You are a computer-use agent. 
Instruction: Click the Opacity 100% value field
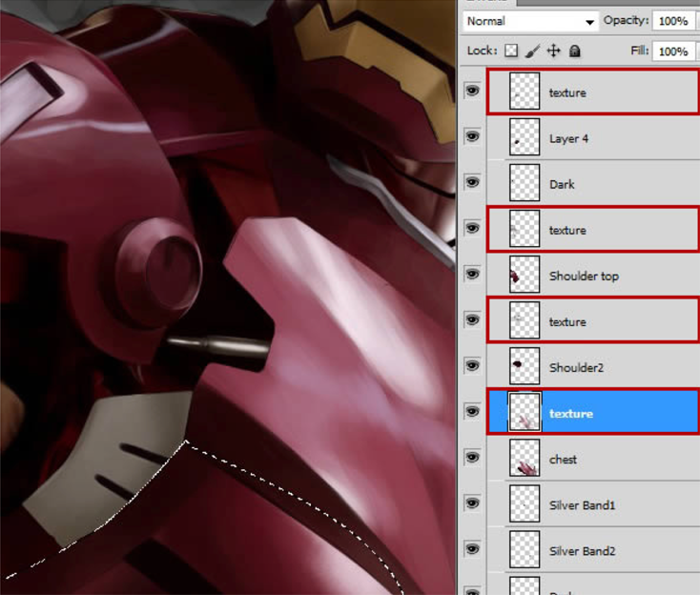click(673, 21)
